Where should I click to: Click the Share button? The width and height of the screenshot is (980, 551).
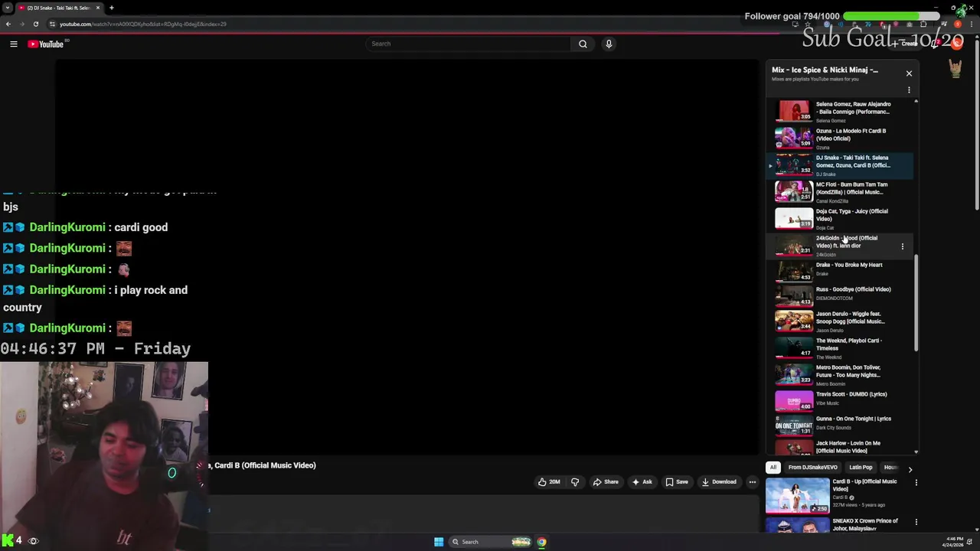(605, 482)
